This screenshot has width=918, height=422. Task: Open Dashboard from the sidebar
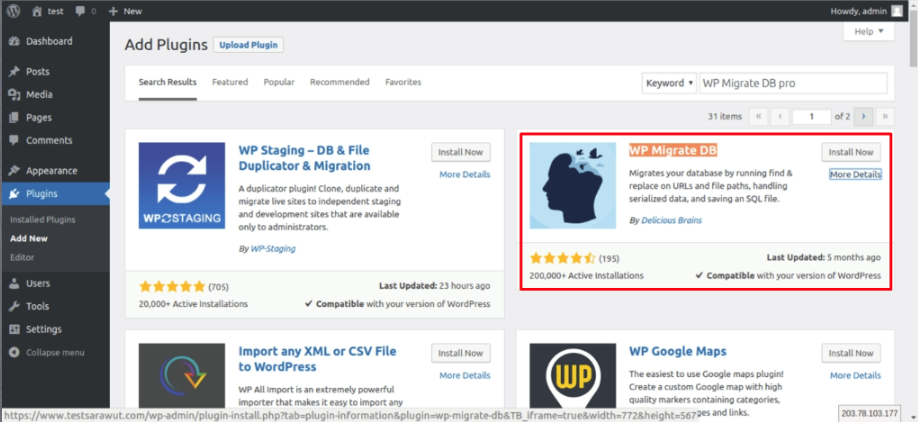48,41
